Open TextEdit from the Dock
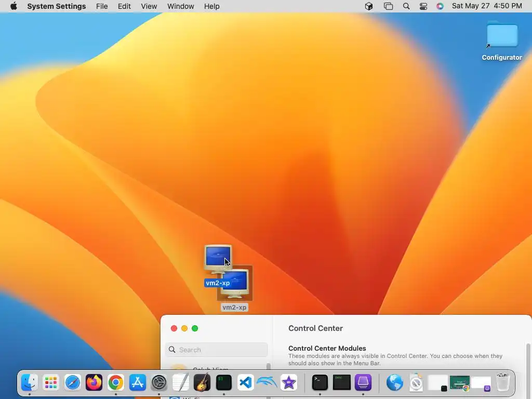Viewport: 532px width, 399px height. [x=180, y=383]
